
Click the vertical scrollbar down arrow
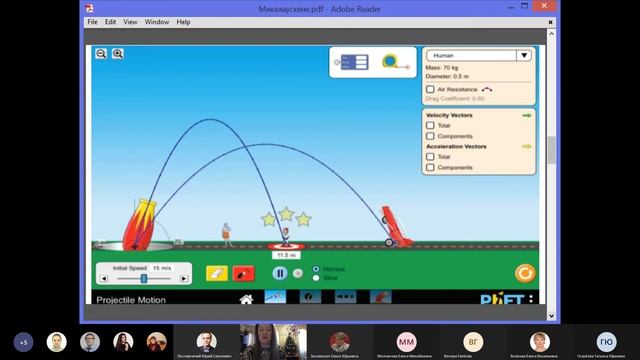tap(551, 316)
